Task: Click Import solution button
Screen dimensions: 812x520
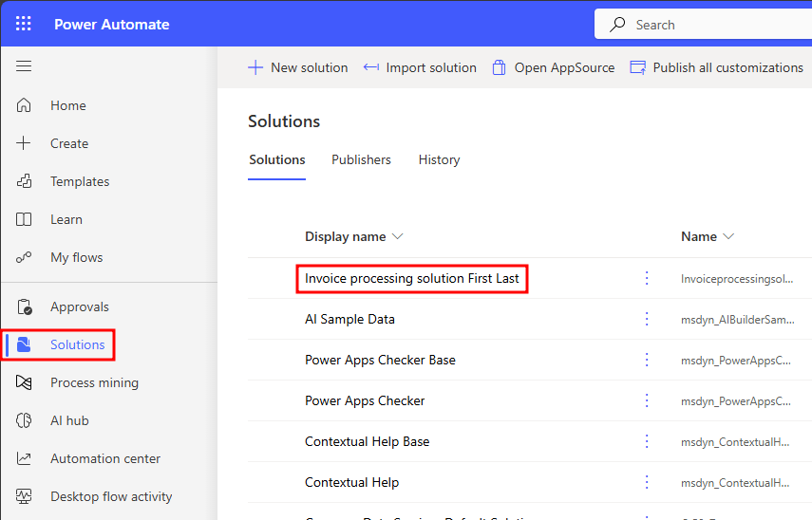Action: 420,67
